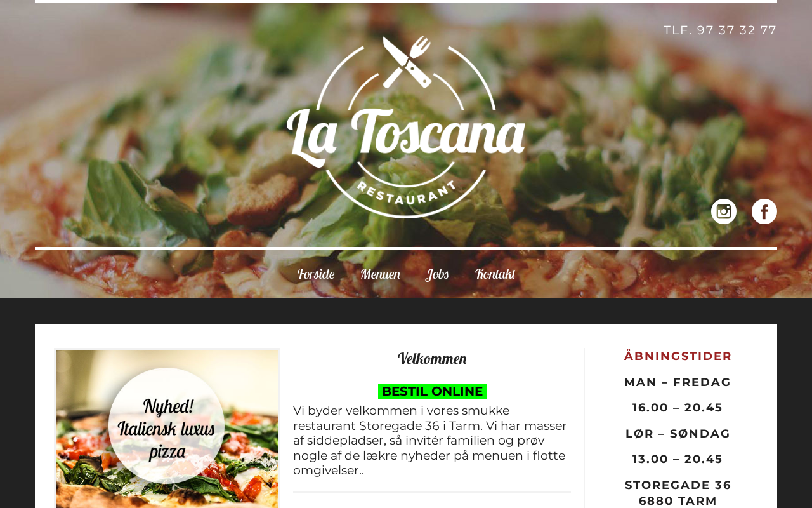The height and width of the screenshot is (508, 812).
Task: Open the Instagram profile icon
Action: pyautogui.click(x=724, y=211)
